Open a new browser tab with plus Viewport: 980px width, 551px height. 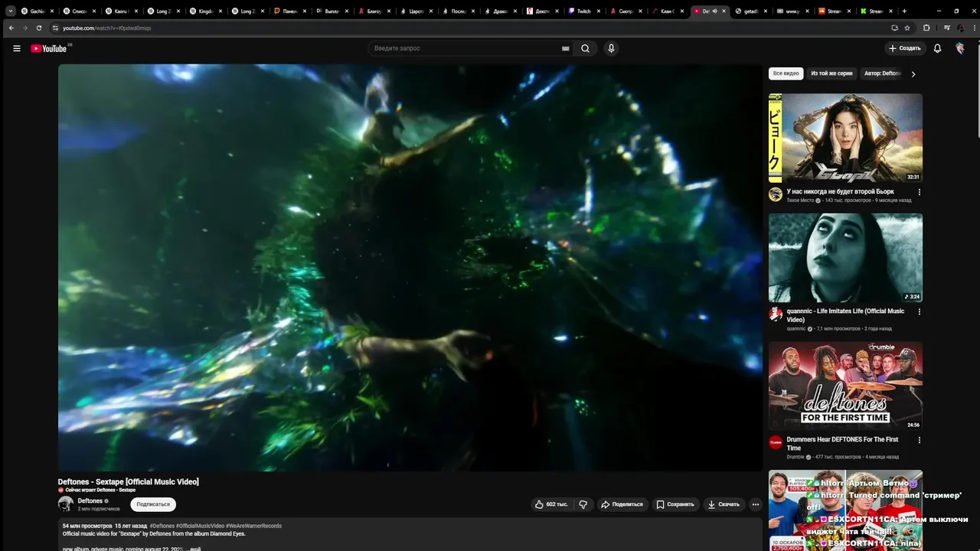pyautogui.click(x=904, y=11)
